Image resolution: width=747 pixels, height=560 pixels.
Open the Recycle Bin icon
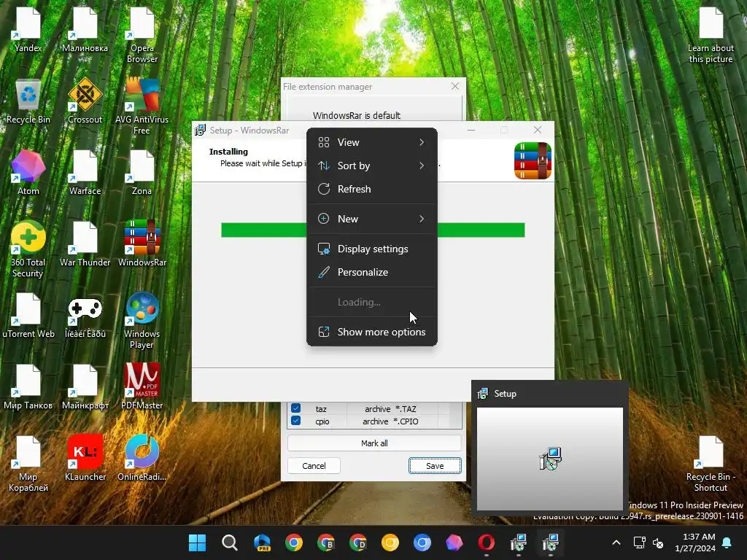click(28, 101)
